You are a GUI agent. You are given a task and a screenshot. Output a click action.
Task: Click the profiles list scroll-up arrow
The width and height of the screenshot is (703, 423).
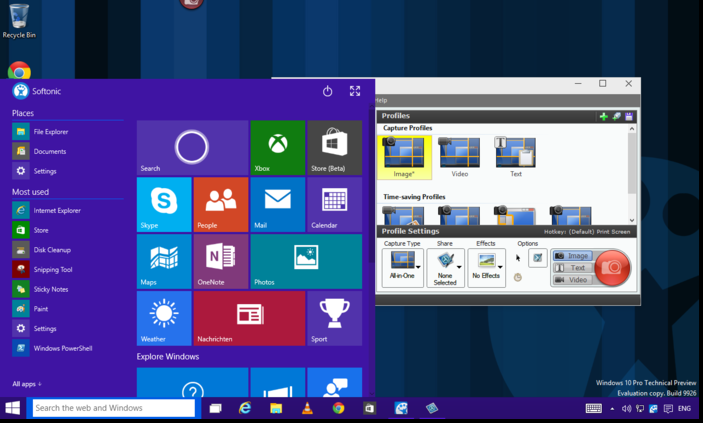point(632,129)
